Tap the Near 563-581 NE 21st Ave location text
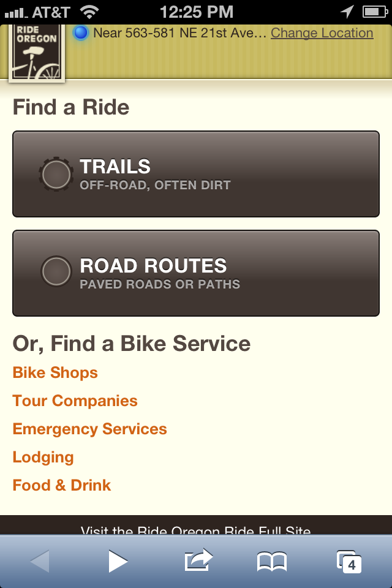Image resolution: width=392 pixels, height=588 pixels. pyautogui.click(x=179, y=33)
